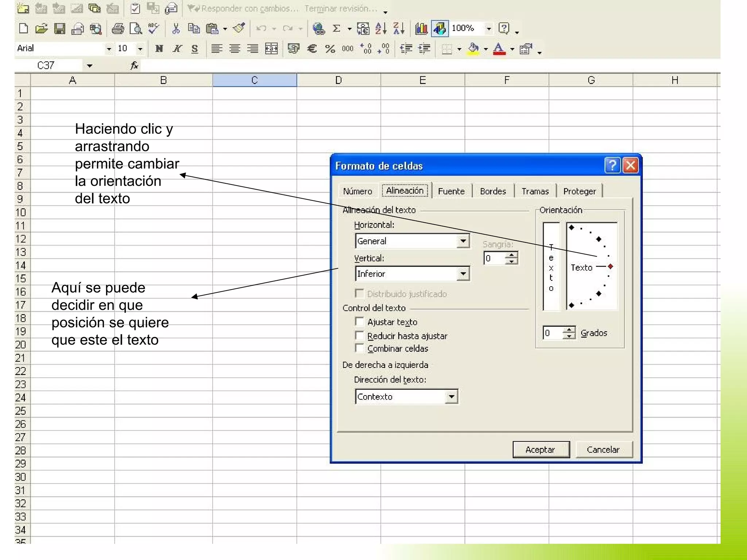This screenshot has height=560, width=747.
Task: Switch to the Fuente tab
Action: (451, 191)
